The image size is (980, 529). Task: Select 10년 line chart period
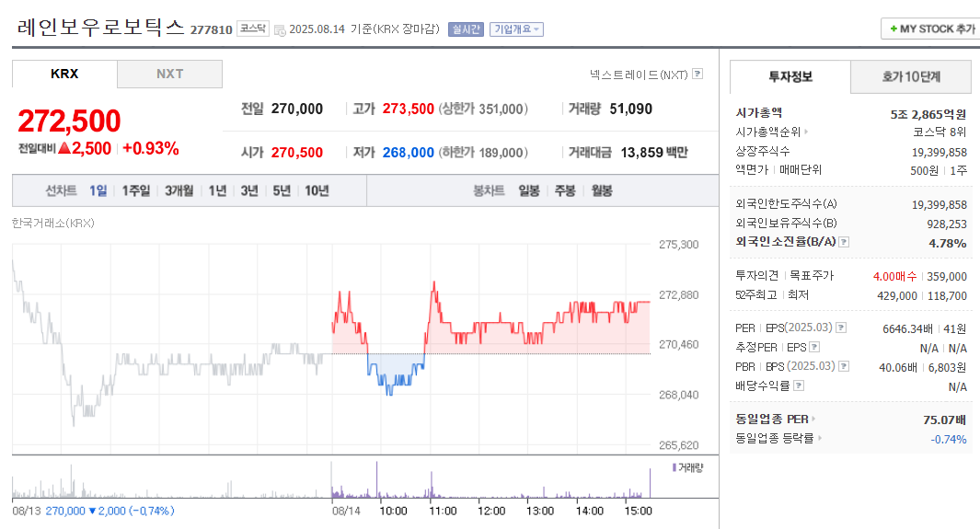click(317, 190)
